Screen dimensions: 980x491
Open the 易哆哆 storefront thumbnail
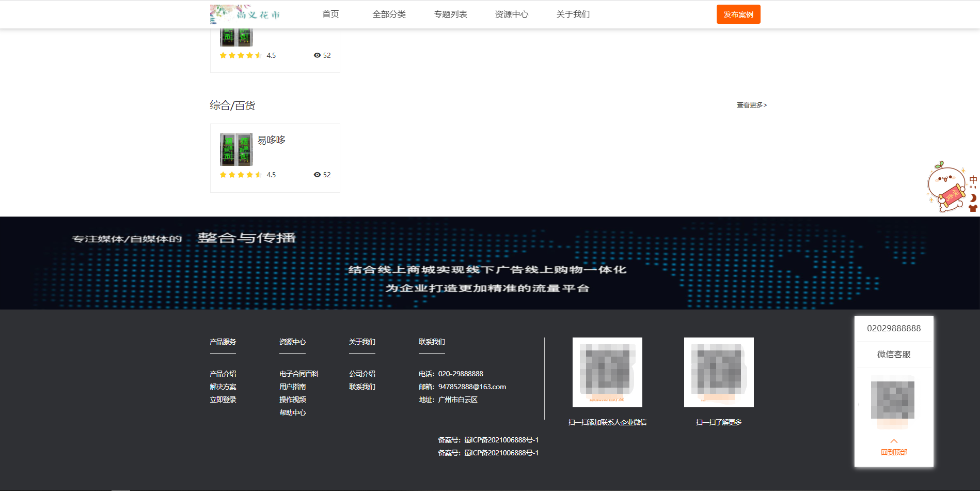pyautogui.click(x=236, y=149)
